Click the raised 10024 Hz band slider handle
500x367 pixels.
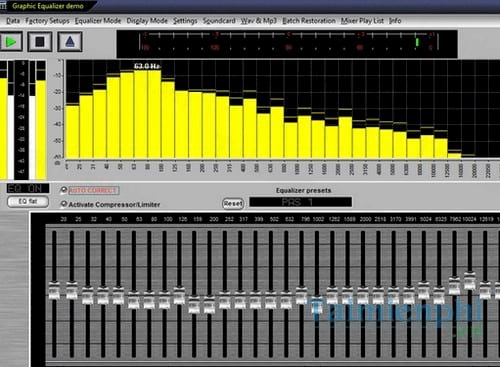pos(470,281)
